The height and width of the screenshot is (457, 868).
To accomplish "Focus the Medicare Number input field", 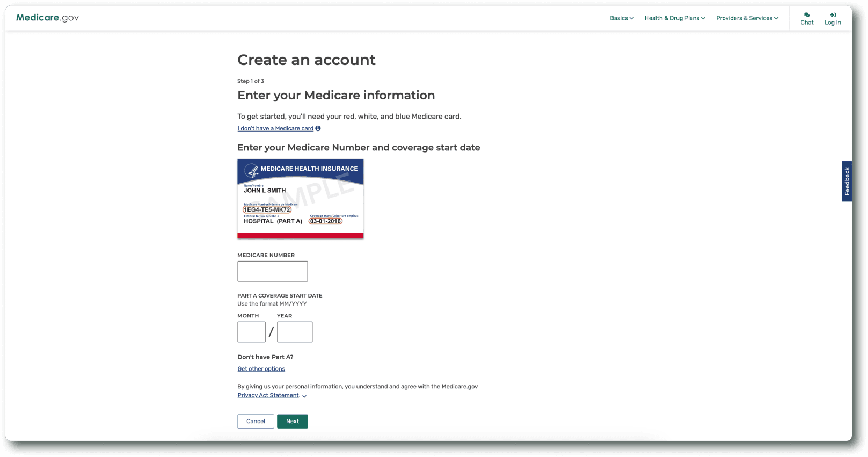I will coord(273,271).
